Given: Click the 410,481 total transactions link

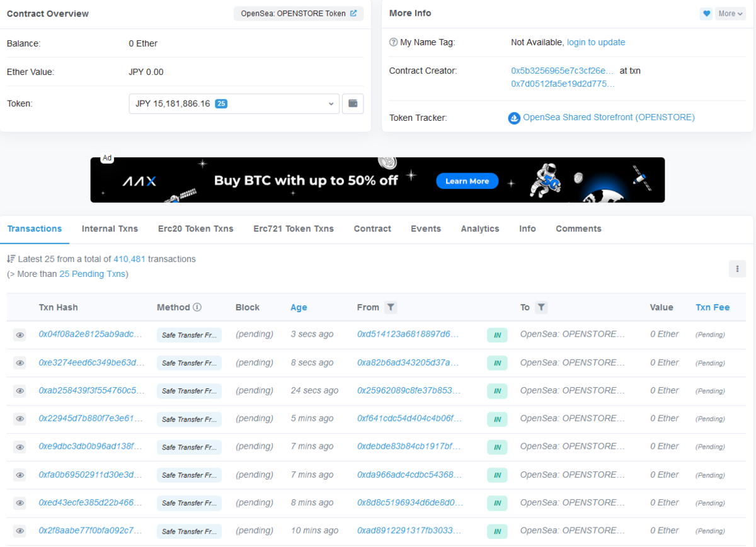Looking at the screenshot, I should (130, 259).
